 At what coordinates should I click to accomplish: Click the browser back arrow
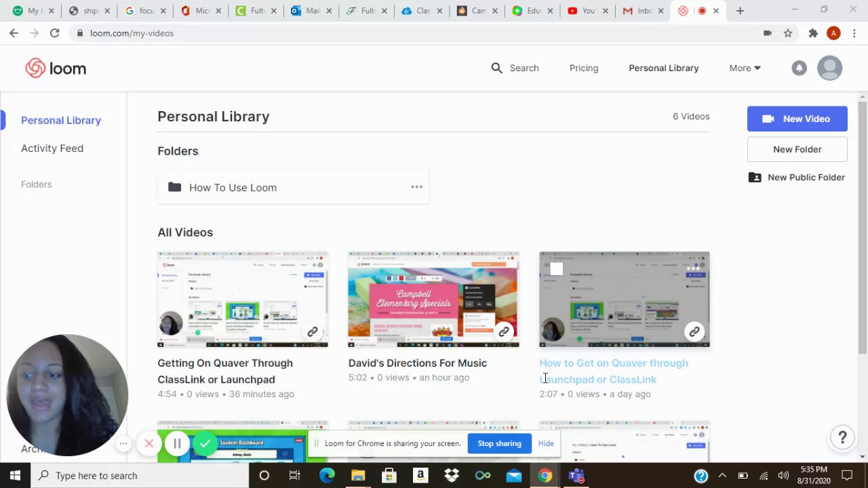tap(14, 33)
